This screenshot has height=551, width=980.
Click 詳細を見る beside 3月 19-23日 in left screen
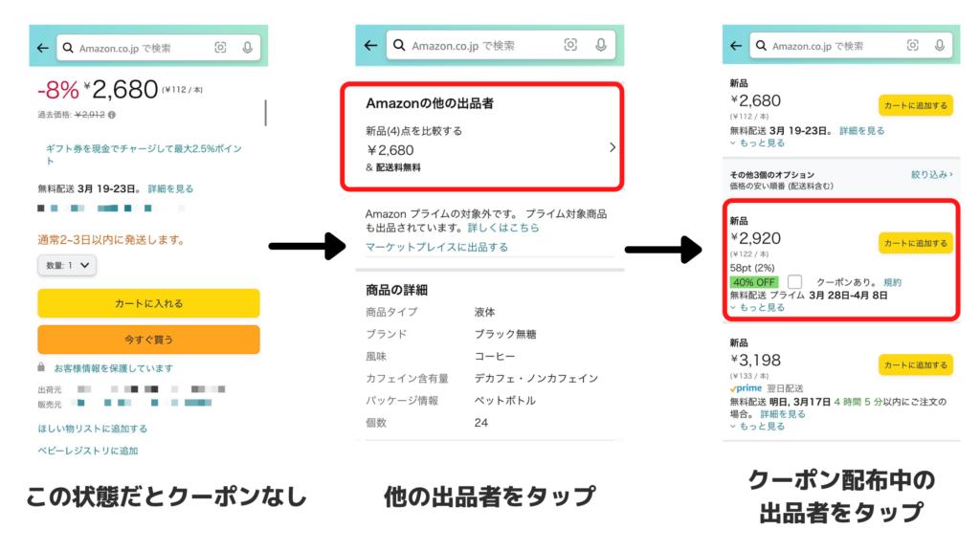pos(170,188)
